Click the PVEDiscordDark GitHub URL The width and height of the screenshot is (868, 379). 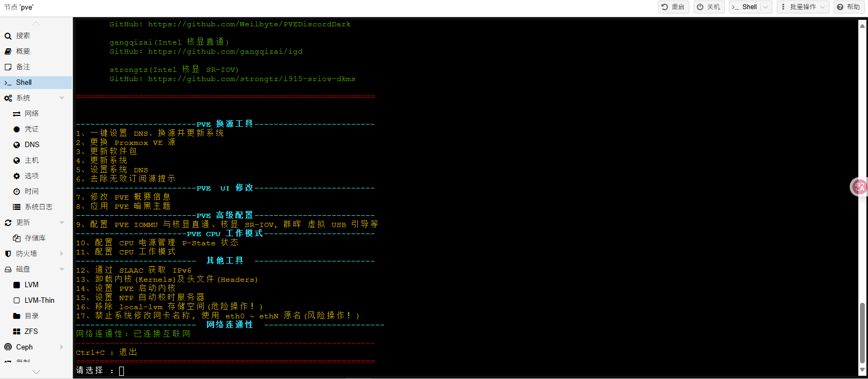pos(249,24)
